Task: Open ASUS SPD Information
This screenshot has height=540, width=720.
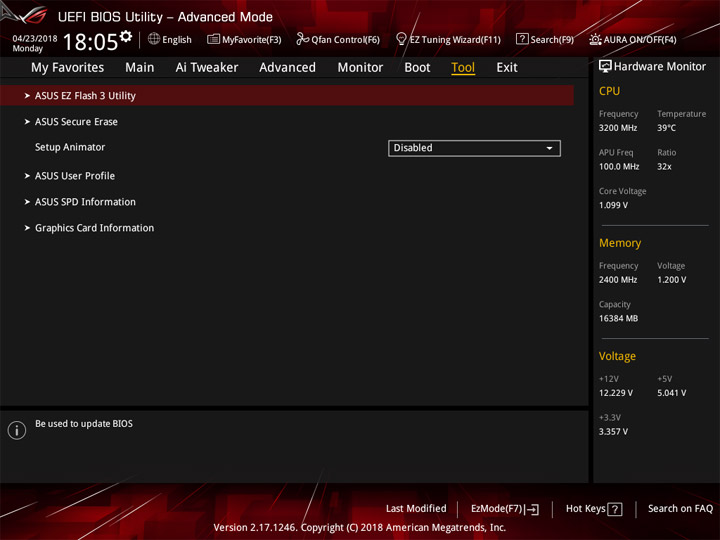Action: pos(85,202)
